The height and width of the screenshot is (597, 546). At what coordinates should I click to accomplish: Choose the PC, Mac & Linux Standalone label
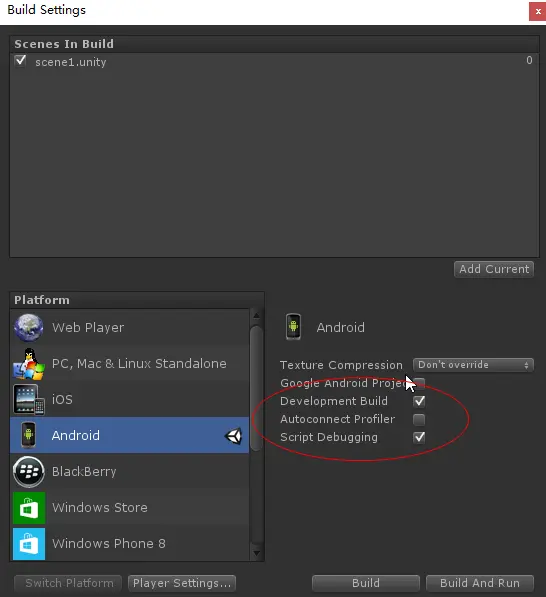coord(139,364)
